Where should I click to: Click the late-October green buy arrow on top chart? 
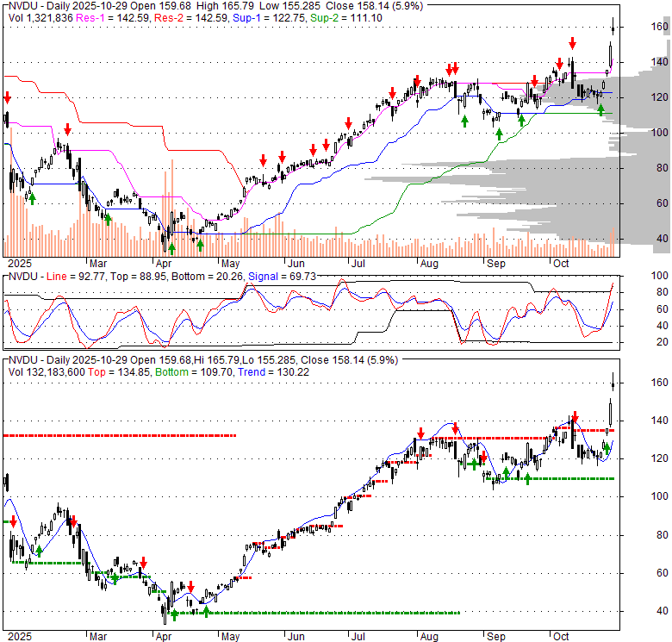600,110
